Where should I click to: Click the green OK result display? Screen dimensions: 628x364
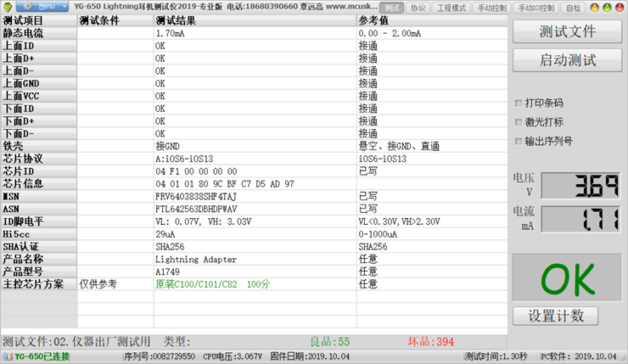(x=568, y=277)
